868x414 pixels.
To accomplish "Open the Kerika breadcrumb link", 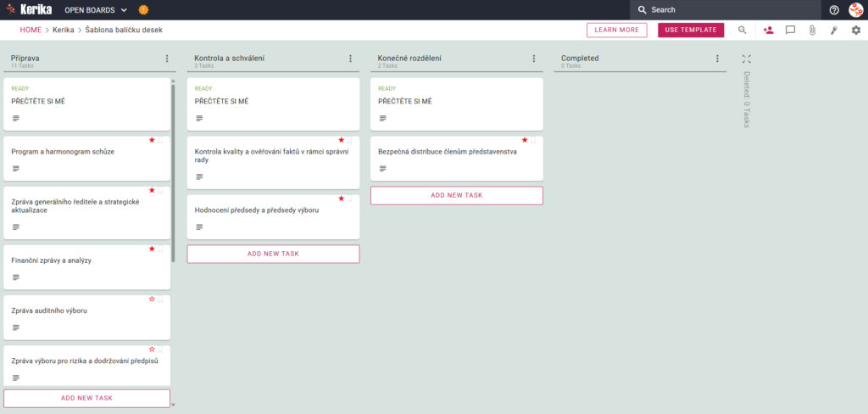I will coord(63,30).
